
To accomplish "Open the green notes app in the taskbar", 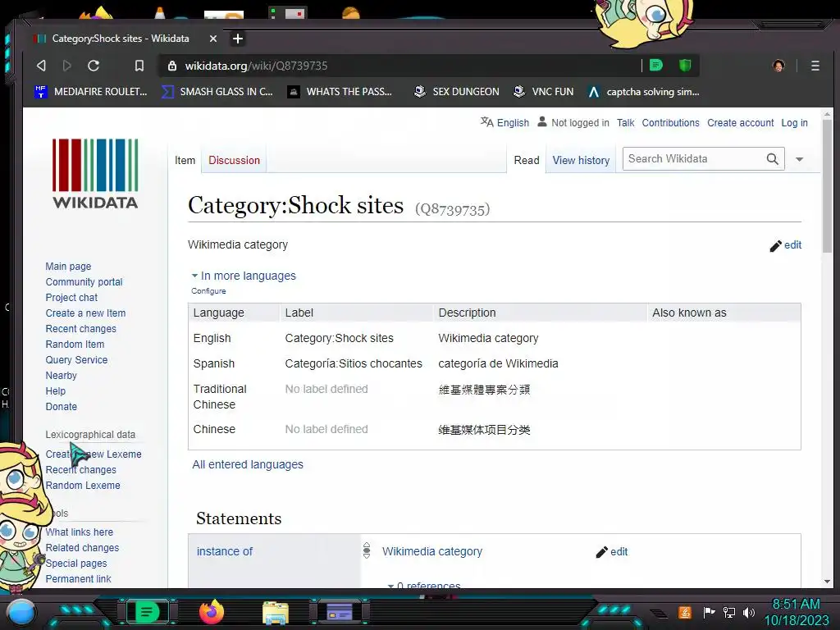I will coord(146,612).
